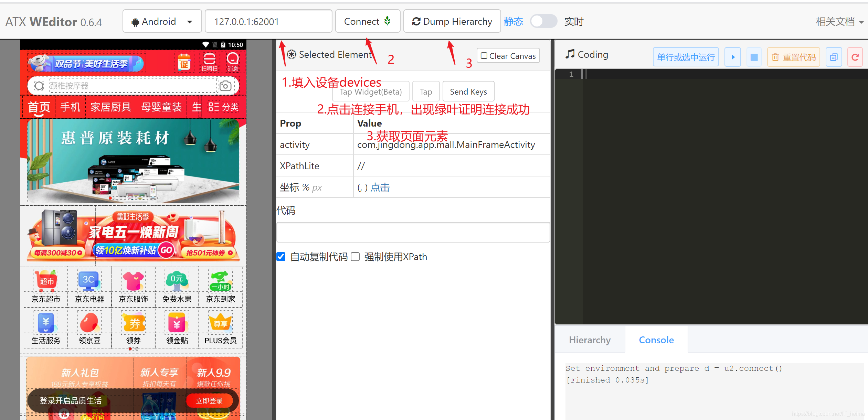Tap the camera icon in search bar
The image size is (868, 420).
click(225, 86)
